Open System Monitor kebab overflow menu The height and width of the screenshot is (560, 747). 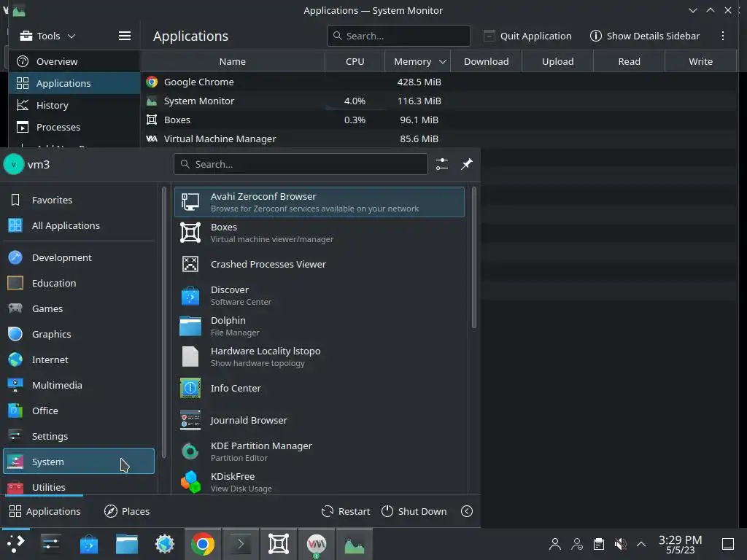(x=723, y=36)
